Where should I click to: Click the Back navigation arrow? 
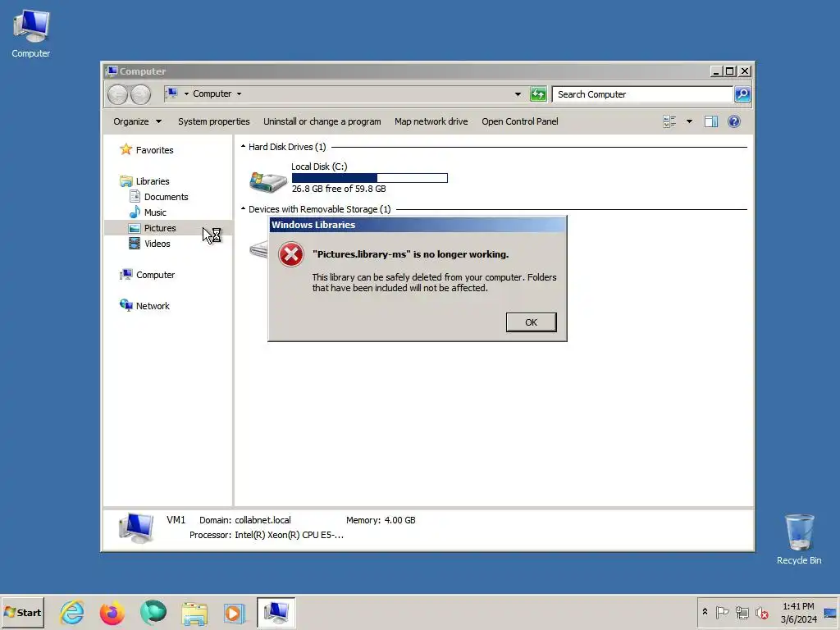click(117, 94)
